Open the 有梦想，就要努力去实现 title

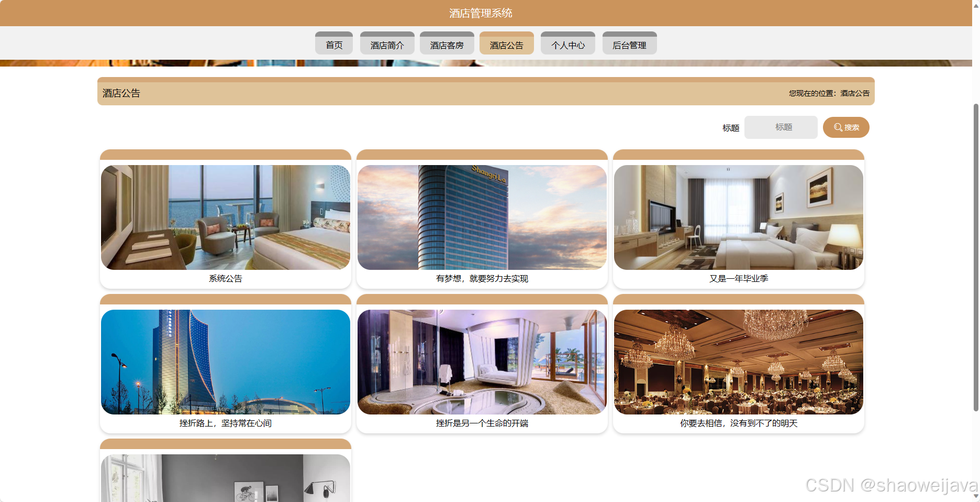tap(482, 279)
